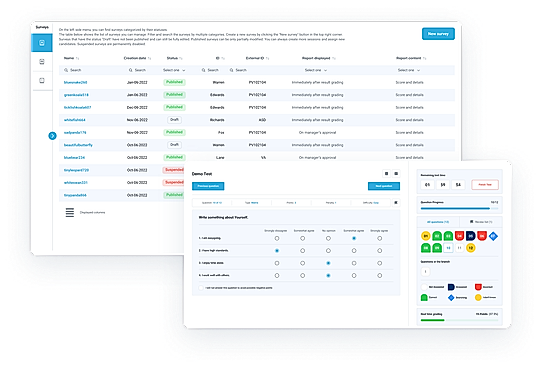
Task: Select the dark navy question 05 marker
Action: click(x=471, y=236)
